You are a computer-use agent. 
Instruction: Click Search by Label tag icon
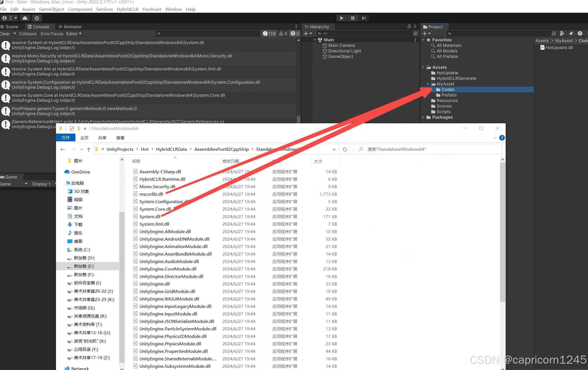coord(571,34)
